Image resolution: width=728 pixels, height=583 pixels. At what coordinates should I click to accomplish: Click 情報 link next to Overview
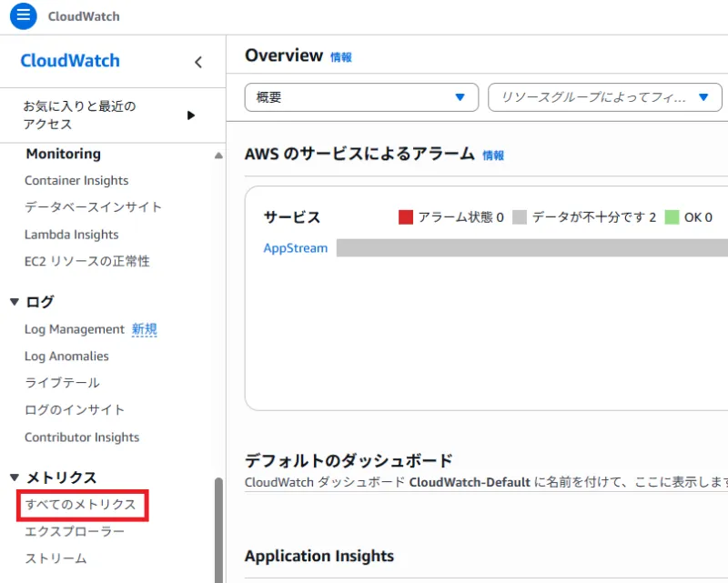click(x=340, y=57)
